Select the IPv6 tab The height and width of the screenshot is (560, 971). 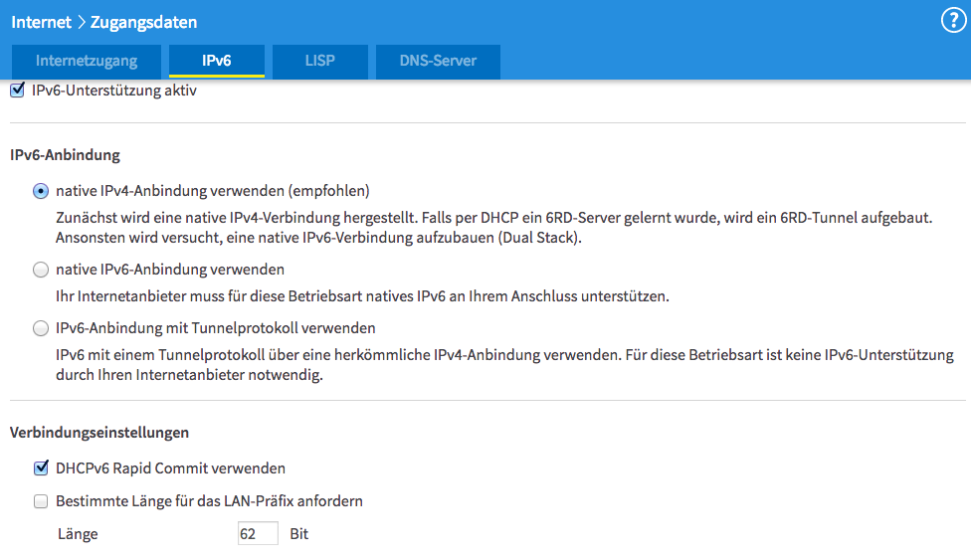(x=216, y=61)
